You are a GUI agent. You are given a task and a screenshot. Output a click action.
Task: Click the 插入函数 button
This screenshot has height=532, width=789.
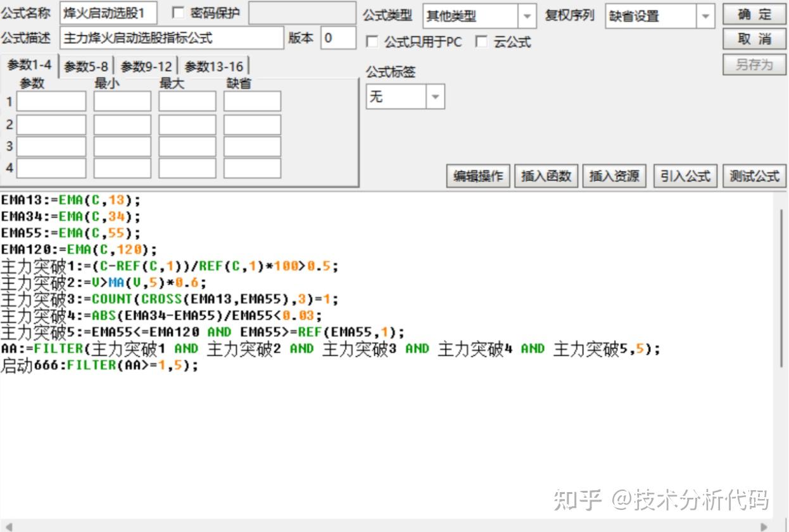(x=546, y=176)
